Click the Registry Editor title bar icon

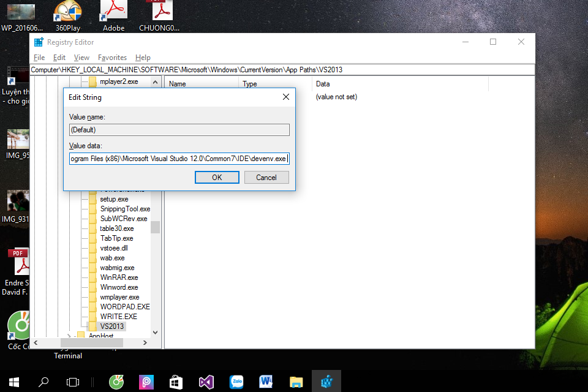[x=39, y=42]
